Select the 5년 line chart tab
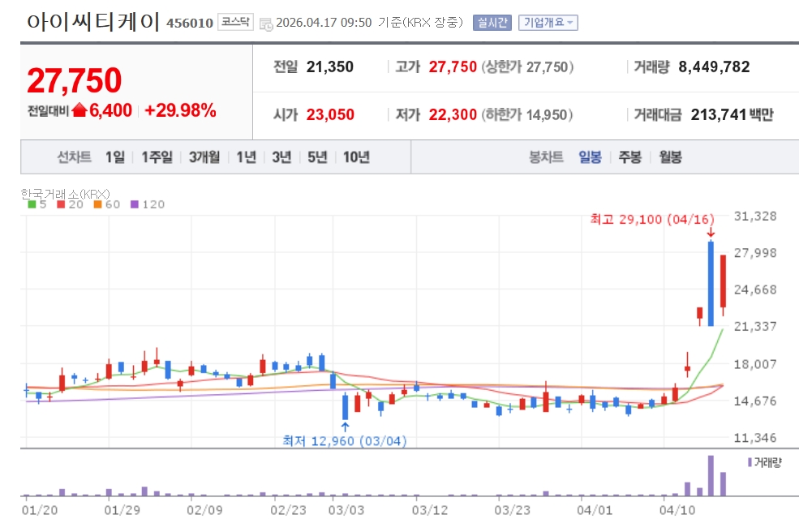Screen dimensions: 799x532 coord(317,157)
